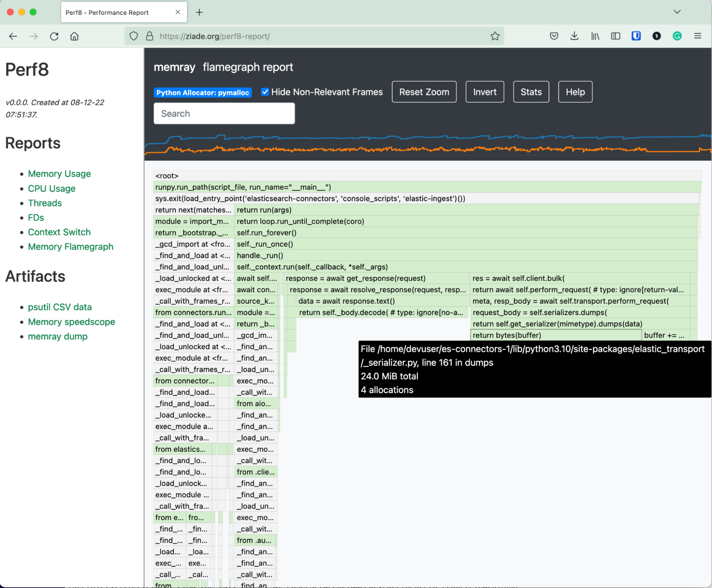
Task: Click the Memory speedscope artifact link
Action: pyautogui.click(x=71, y=321)
